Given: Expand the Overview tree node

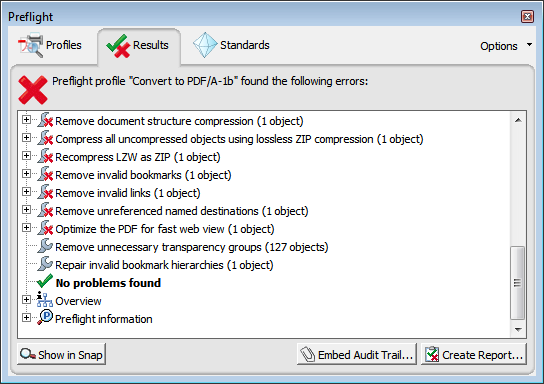Looking at the screenshot, I should point(26,300).
